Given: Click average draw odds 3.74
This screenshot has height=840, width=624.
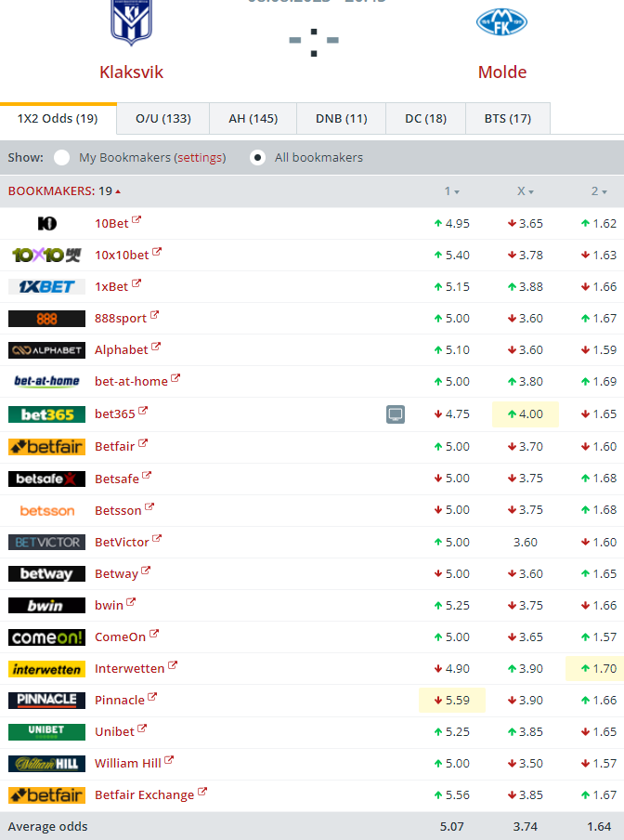Looking at the screenshot, I should [526, 827].
